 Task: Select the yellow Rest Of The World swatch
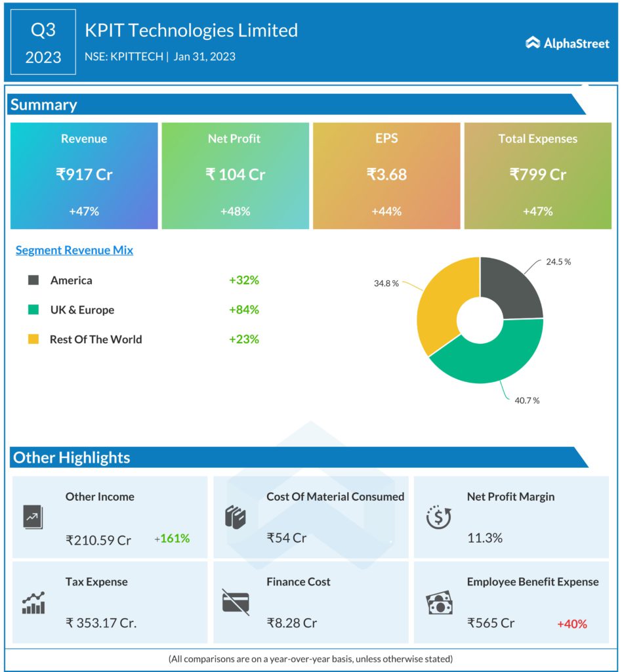pyautogui.click(x=33, y=339)
